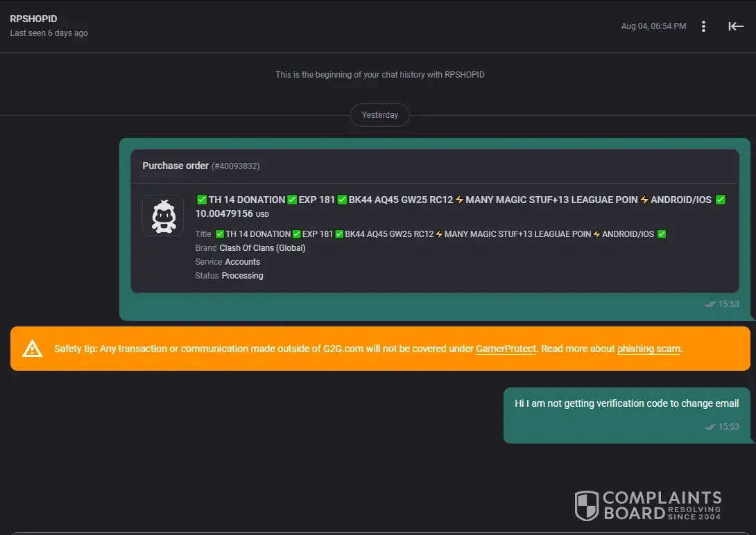Click the Title row text in the order details
This screenshot has height=535, width=756.
(x=431, y=234)
